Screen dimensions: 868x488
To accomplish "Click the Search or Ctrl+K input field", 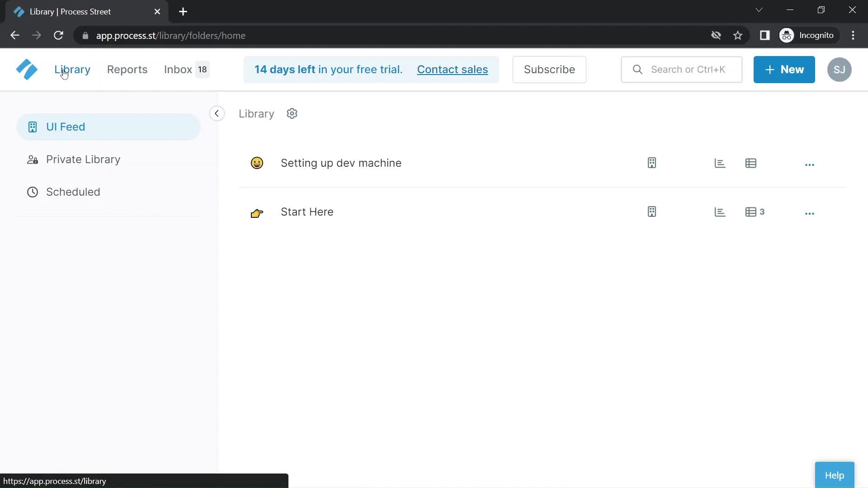I will tap(689, 70).
